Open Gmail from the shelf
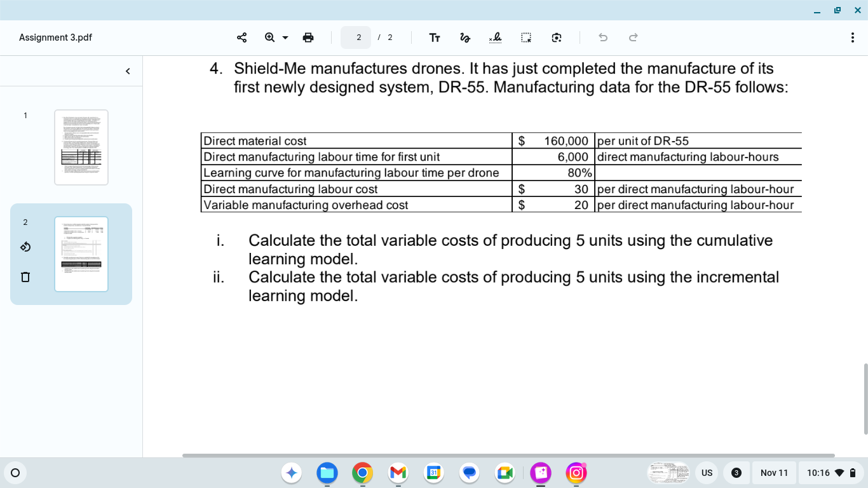This screenshot has height=488, width=868. pyautogui.click(x=398, y=473)
